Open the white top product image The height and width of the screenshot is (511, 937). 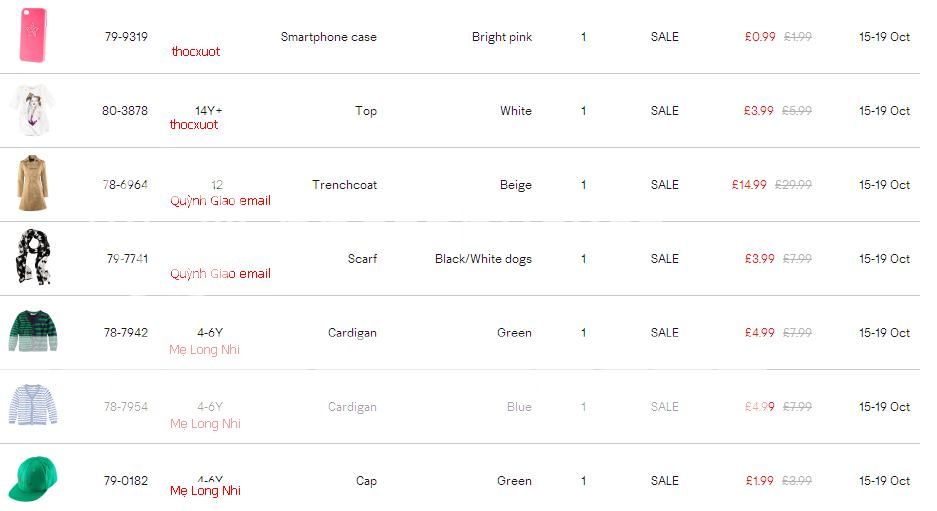[x=32, y=110]
